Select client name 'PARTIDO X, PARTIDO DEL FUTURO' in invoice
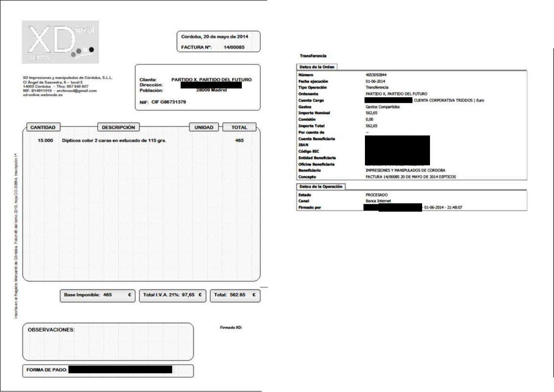554x392 pixels. click(211, 80)
